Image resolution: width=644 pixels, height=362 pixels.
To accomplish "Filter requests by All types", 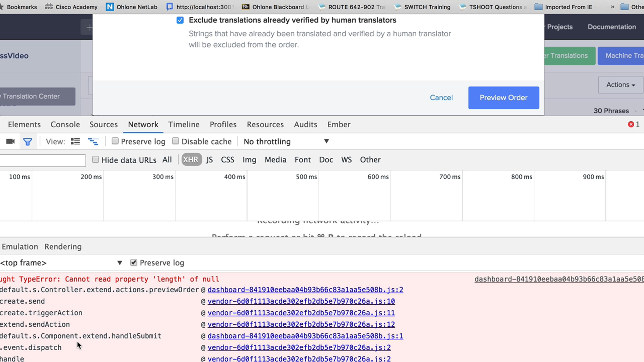I will pyautogui.click(x=167, y=160).
